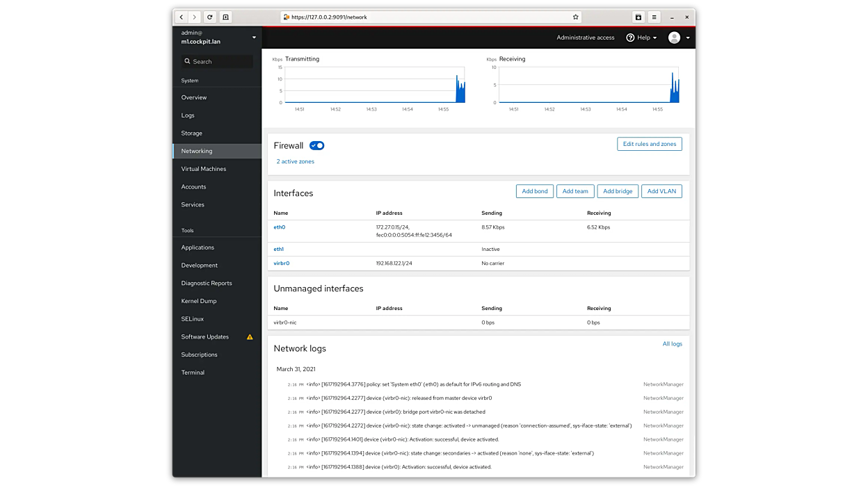The height and width of the screenshot is (488, 868).
Task: Open a new tab with the plus icon
Action: click(225, 17)
